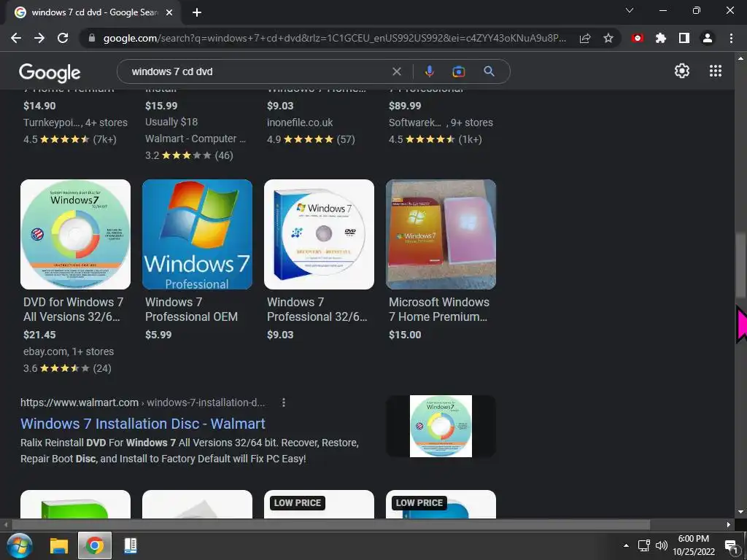This screenshot has height=560, width=747.
Task: Click the Google logo
Action: pos(50,72)
